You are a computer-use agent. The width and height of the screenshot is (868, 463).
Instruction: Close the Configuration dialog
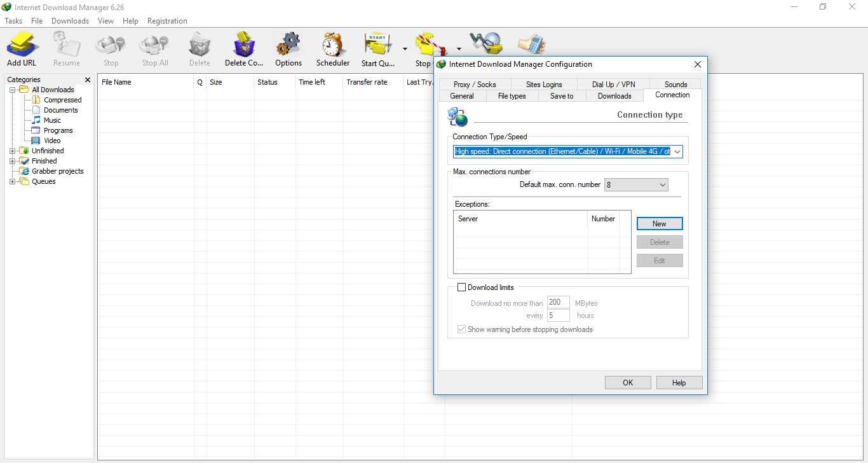(x=697, y=64)
